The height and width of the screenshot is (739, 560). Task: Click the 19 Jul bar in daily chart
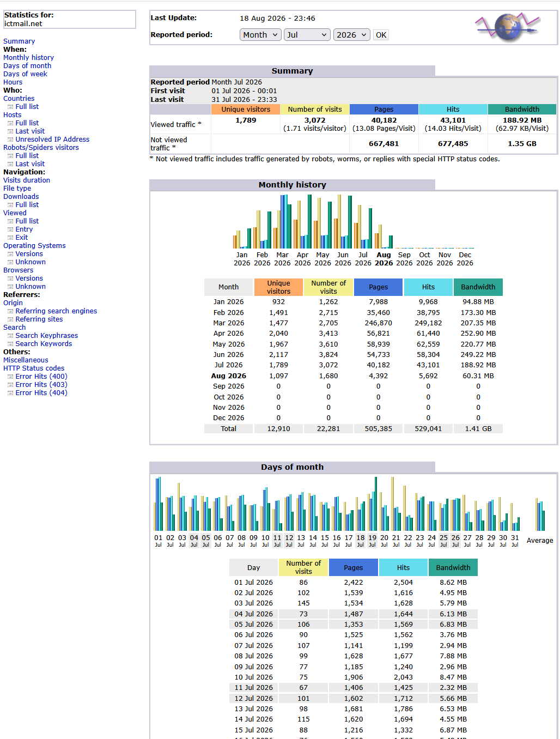coord(373,504)
